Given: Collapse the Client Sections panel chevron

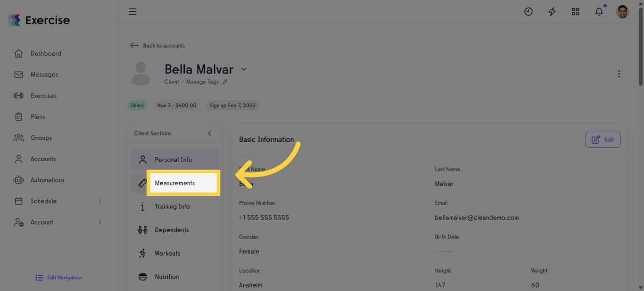Looking at the screenshot, I should coord(210,133).
